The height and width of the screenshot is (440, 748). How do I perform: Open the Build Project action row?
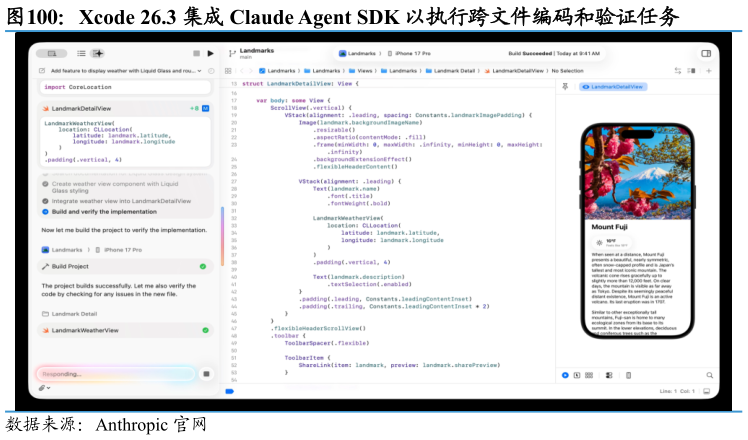(125, 266)
